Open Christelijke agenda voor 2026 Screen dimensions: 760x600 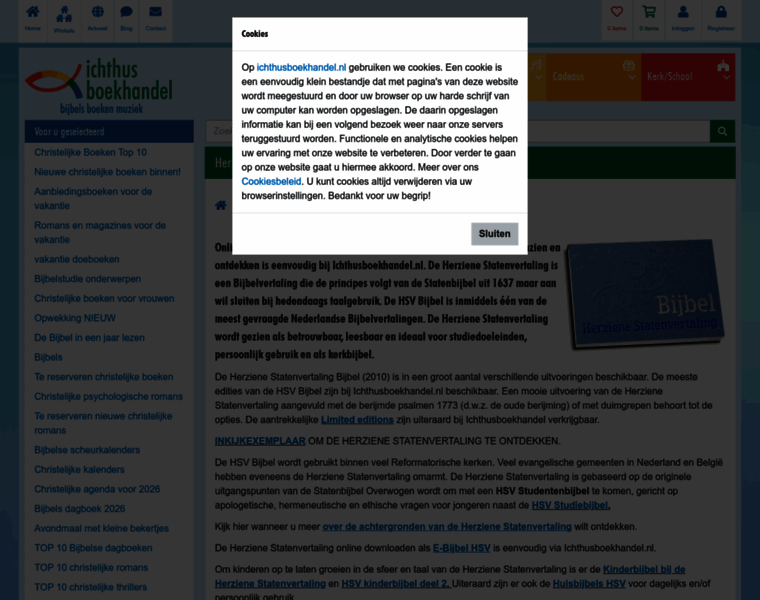(97, 489)
